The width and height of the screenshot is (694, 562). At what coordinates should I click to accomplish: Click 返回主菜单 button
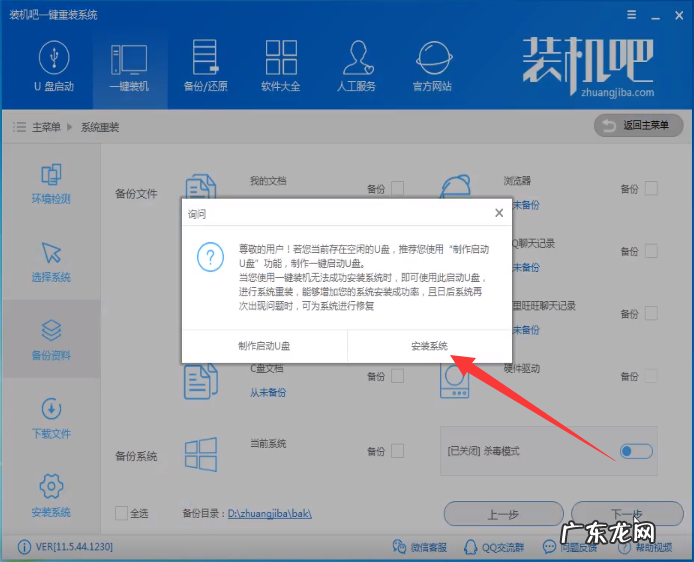(638, 125)
